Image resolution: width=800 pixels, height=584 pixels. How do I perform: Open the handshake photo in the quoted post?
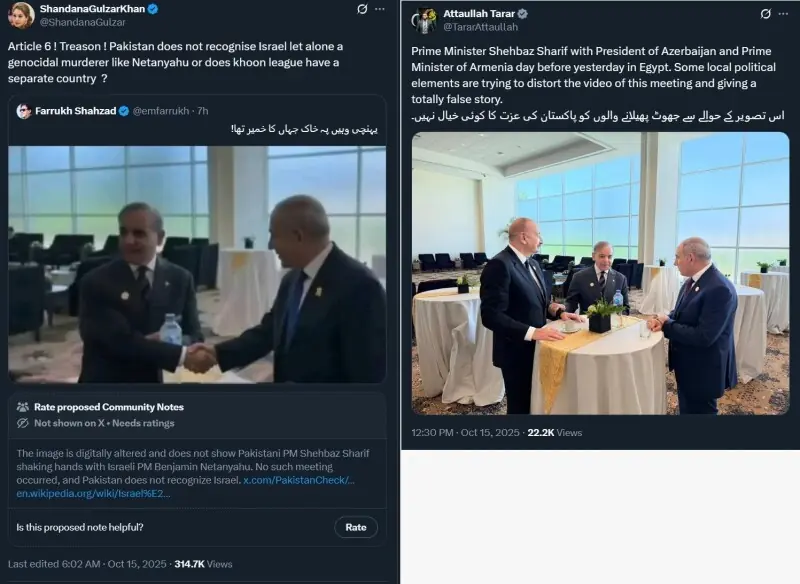pyautogui.click(x=197, y=264)
